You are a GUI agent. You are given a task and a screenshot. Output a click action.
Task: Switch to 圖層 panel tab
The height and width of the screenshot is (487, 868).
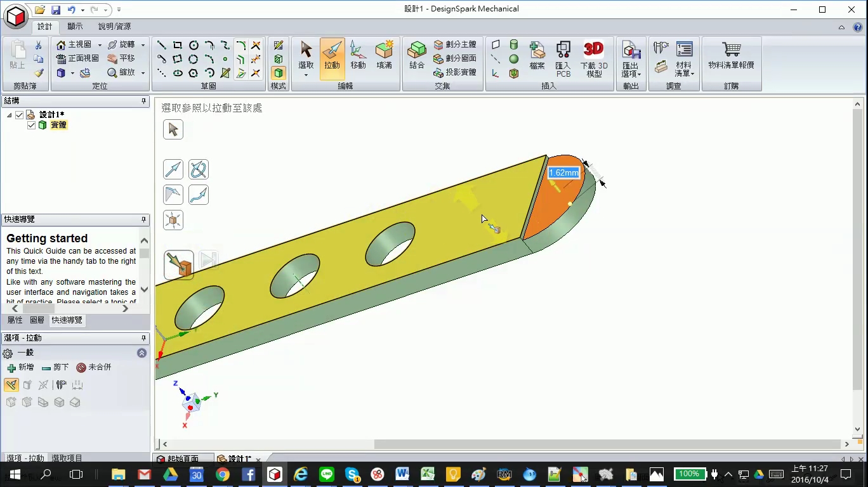pos(37,320)
